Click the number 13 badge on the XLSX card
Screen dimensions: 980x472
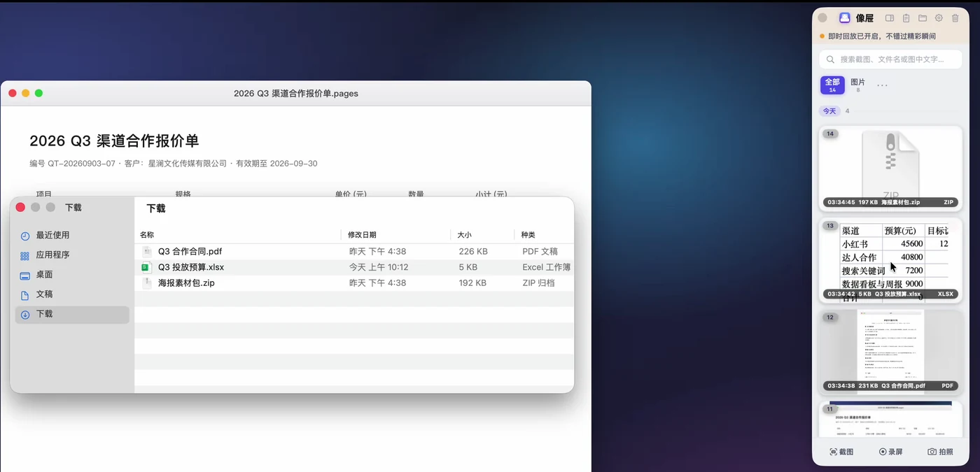click(x=830, y=226)
